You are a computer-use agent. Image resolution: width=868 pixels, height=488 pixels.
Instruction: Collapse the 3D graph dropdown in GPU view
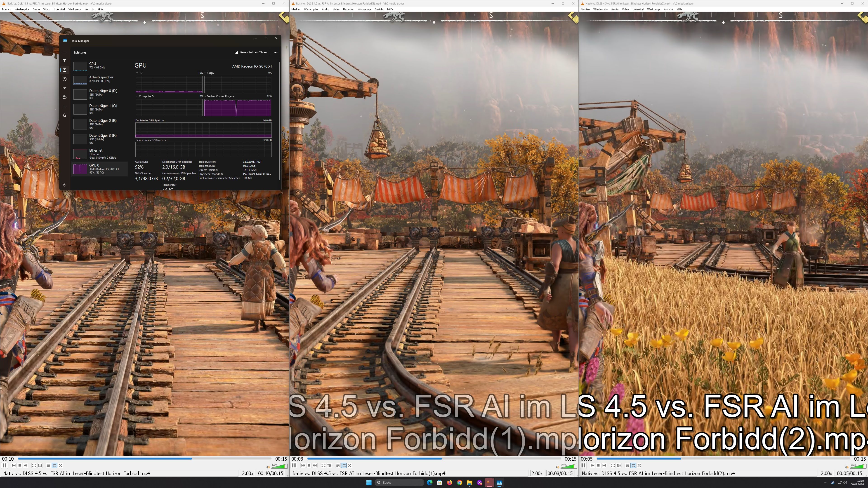pyautogui.click(x=137, y=73)
